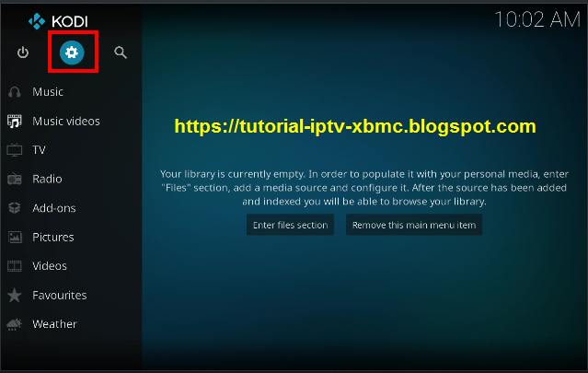The height and width of the screenshot is (373, 588).
Task: Open Favourites from the sidebar
Action: [60, 296]
